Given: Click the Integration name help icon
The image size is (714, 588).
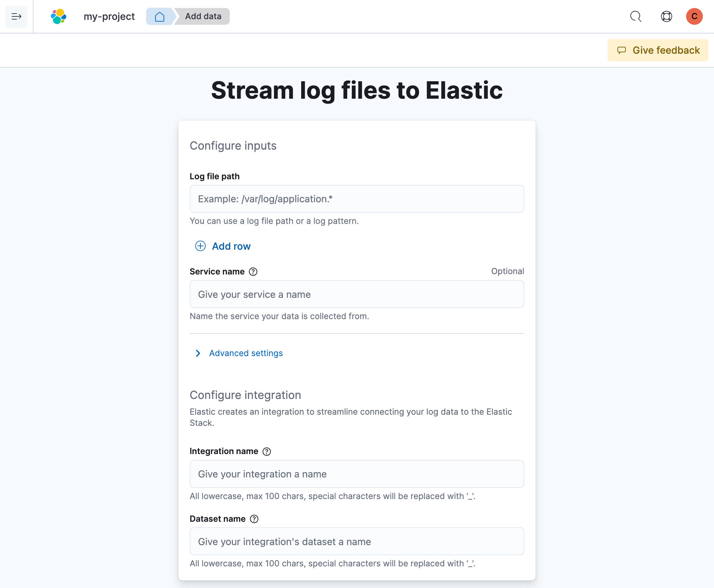Looking at the screenshot, I should click(267, 452).
